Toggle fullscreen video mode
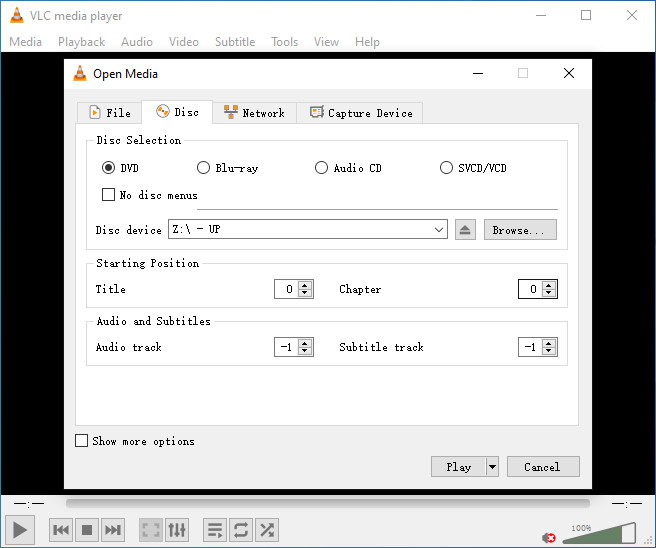 pos(151,530)
